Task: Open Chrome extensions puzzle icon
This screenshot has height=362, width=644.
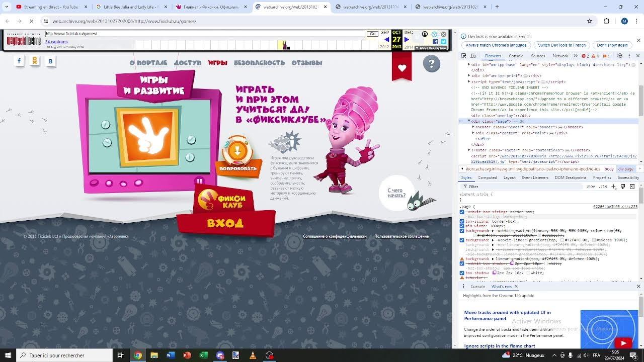Action: [x=606, y=21]
